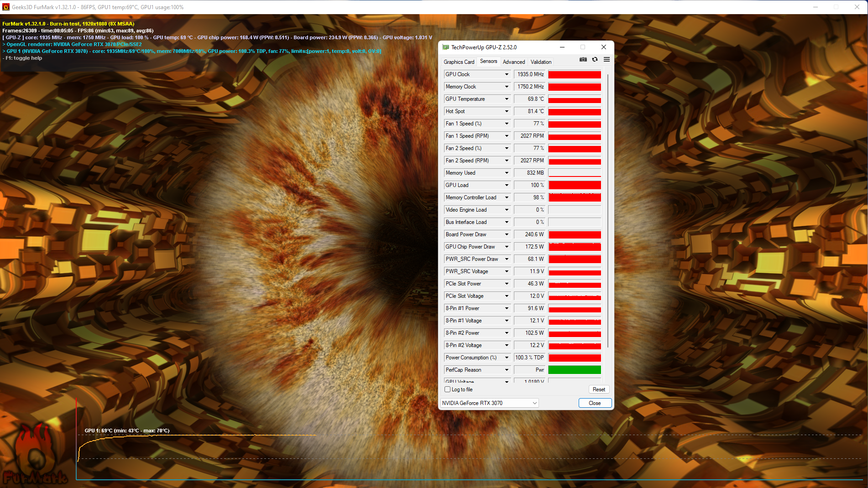Enable the Log to file checkbox
Image resolution: width=868 pixels, height=488 pixels.
tap(447, 389)
